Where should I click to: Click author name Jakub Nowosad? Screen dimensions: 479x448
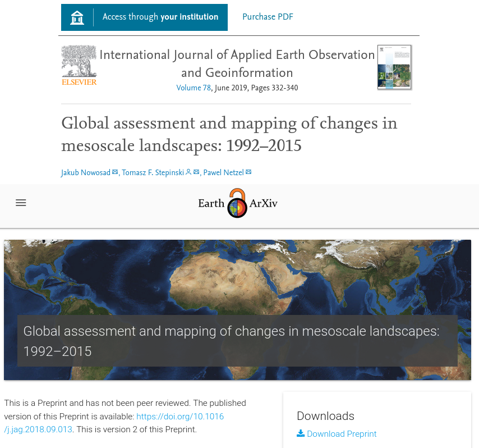pyautogui.click(x=85, y=172)
